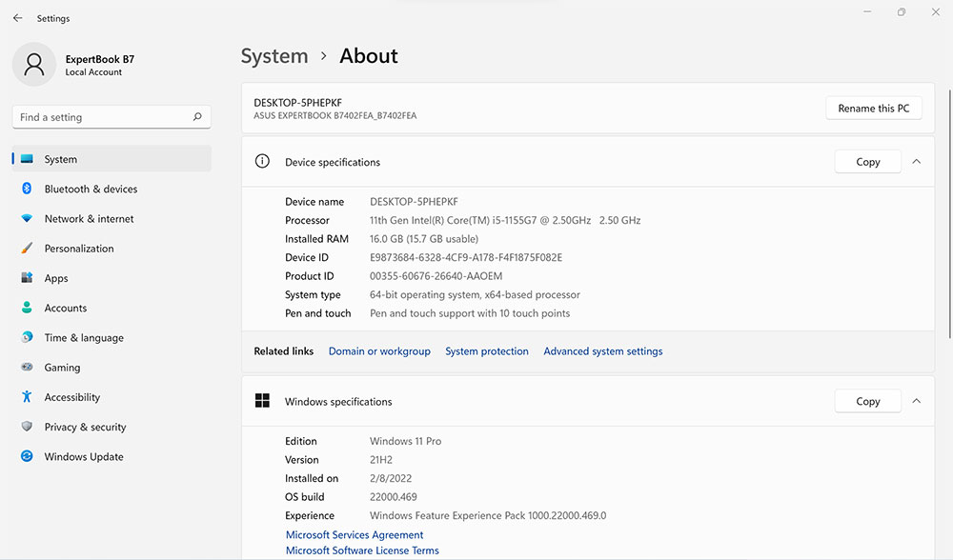
Task: Click the Privacy shield icon
Action: pos(27,427)
